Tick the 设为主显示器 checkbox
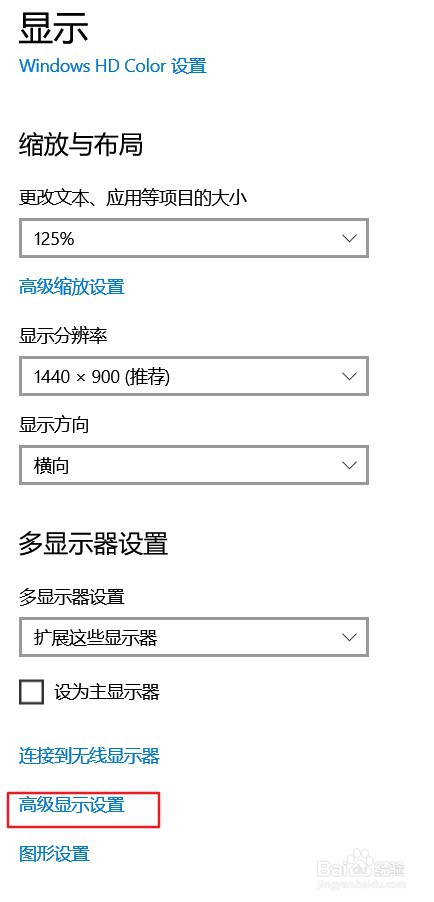Screen dimensions: 434x902 coord(32,692)
